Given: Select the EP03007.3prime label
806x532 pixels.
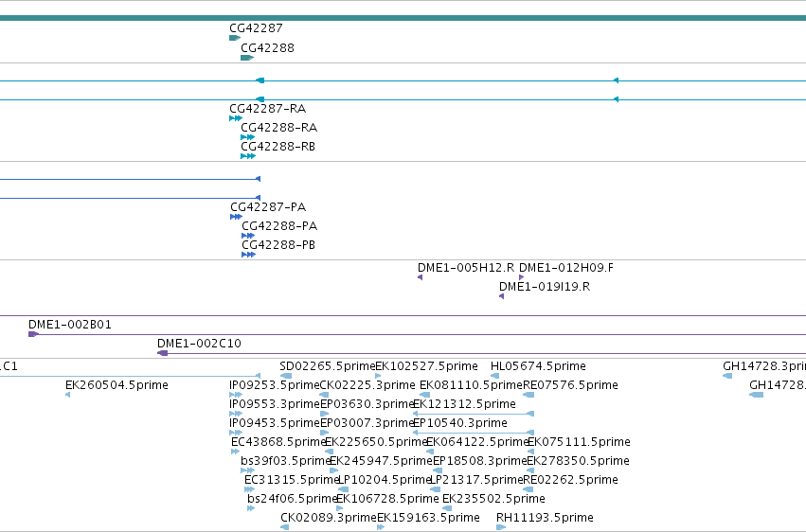Looking at the screenshot, I should [367, 423].
